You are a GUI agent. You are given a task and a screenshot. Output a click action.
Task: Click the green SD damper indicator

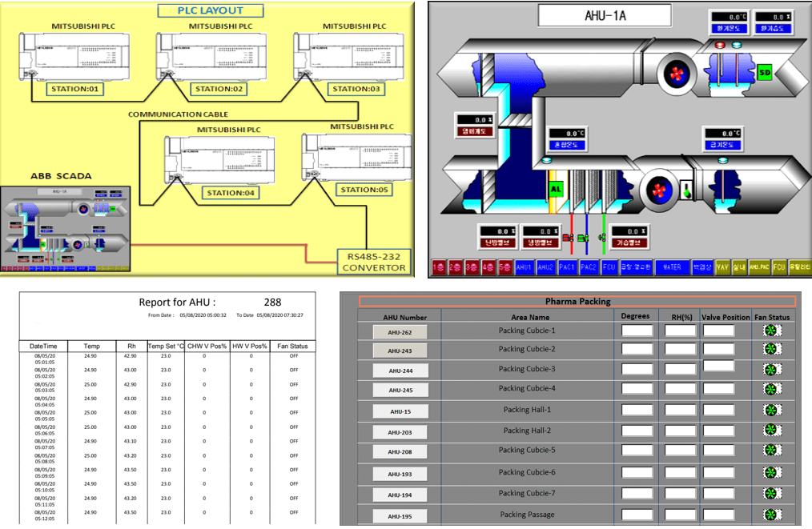tap(765, 73)
